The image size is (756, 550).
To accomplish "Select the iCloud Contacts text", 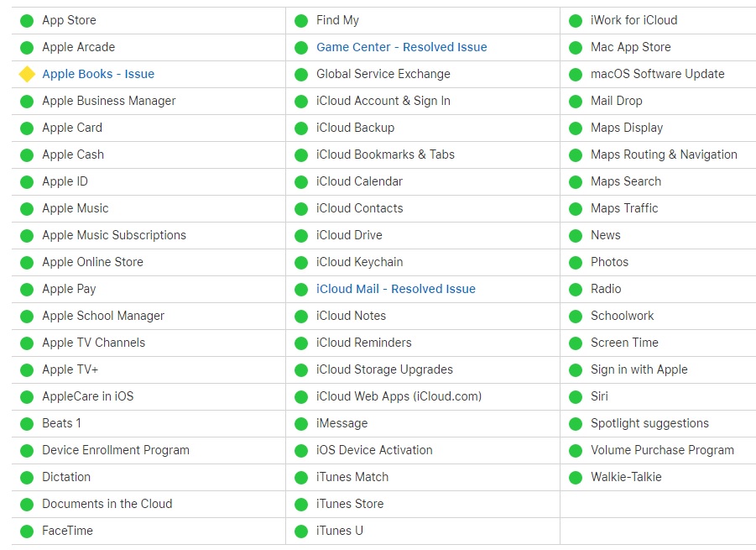I will click(360, 208).
